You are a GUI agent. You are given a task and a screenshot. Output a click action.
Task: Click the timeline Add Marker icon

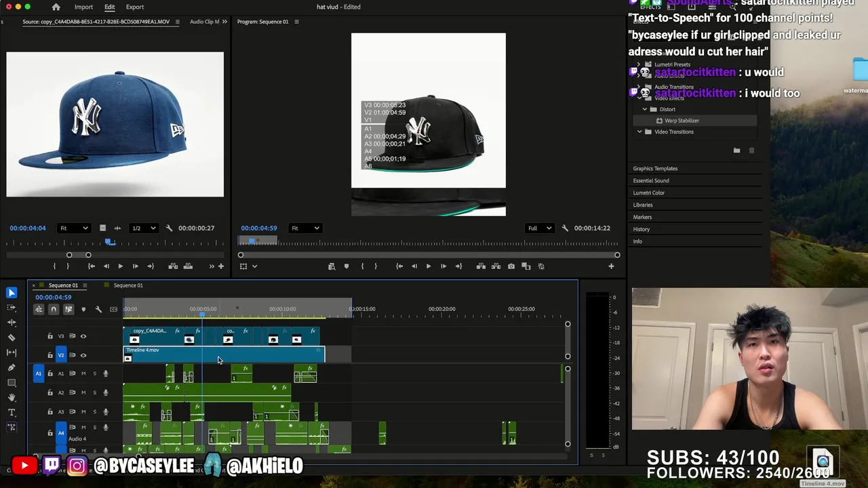(83, 309)
